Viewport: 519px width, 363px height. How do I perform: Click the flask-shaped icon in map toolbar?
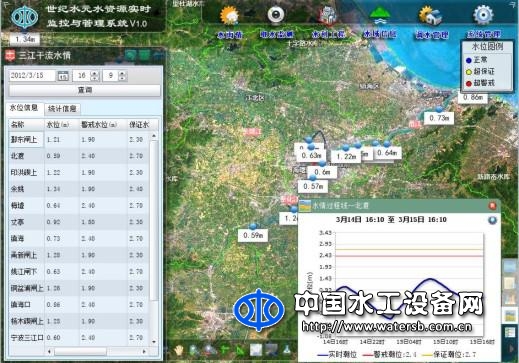coord(287,350)
